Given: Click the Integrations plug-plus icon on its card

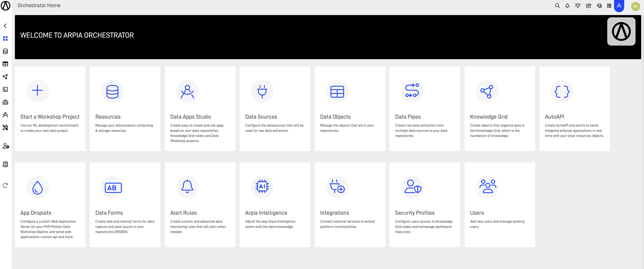Looking at the screenshot, I should 337,186.
